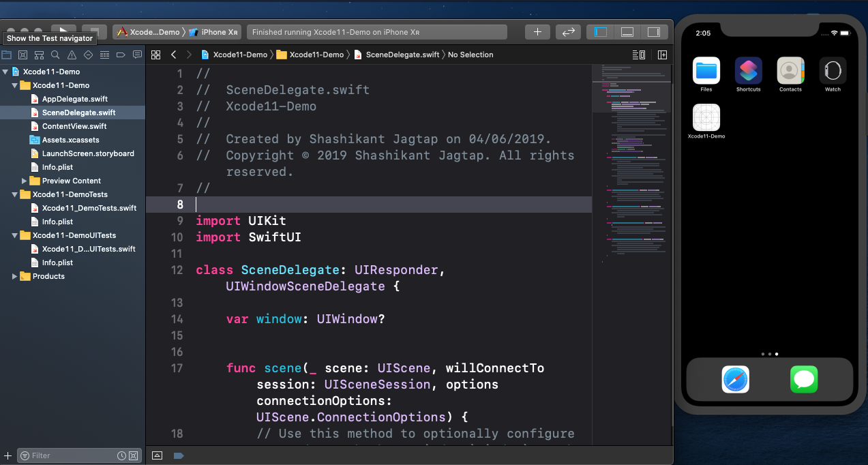This screenshot has height=465, width=868.
Task: Open the iPhone XR destination selector
Action: pyautogui.click(x=220, y=32)
